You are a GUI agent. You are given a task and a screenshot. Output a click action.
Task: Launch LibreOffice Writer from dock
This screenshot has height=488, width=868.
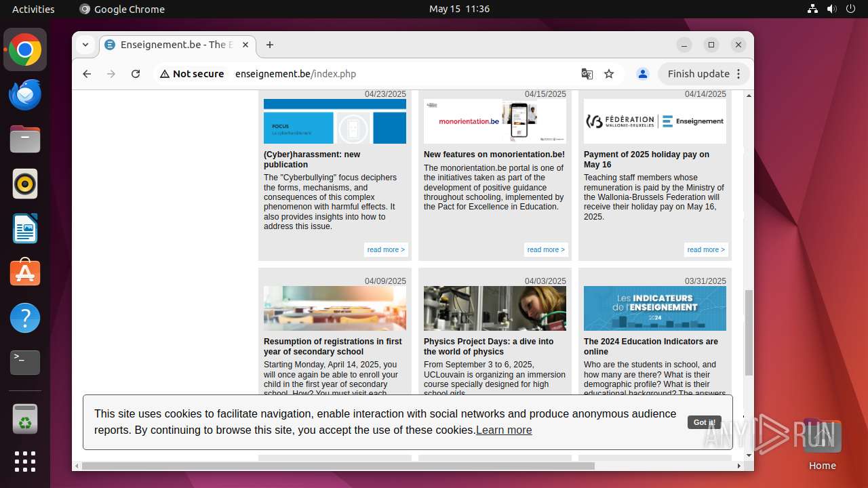click(x=25, y=228)
